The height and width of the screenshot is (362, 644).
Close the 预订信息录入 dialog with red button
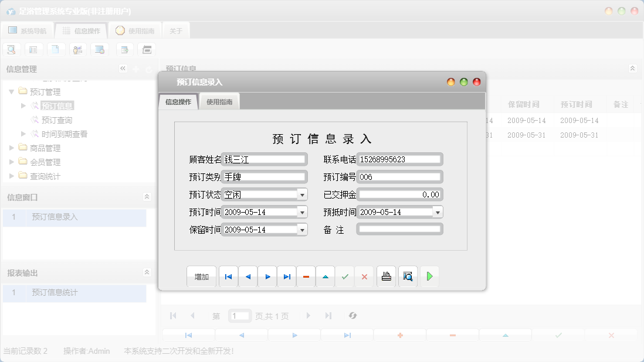(x=477, y=82)
